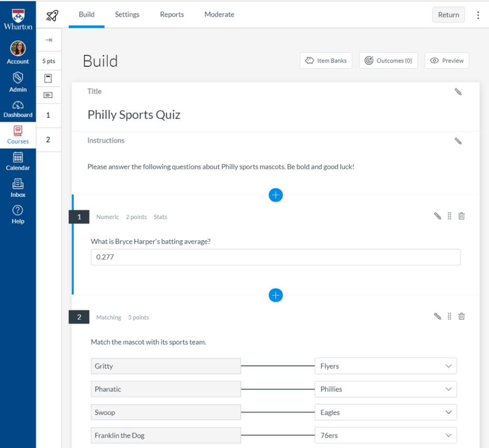This screenshot has width=489, height=448.
Task: Click the Swoop mascot field
Action: [x=166, y=412]
